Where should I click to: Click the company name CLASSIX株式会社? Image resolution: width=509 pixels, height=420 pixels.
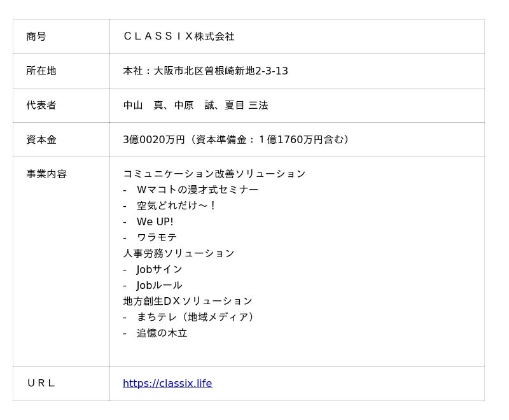[179, 36]
